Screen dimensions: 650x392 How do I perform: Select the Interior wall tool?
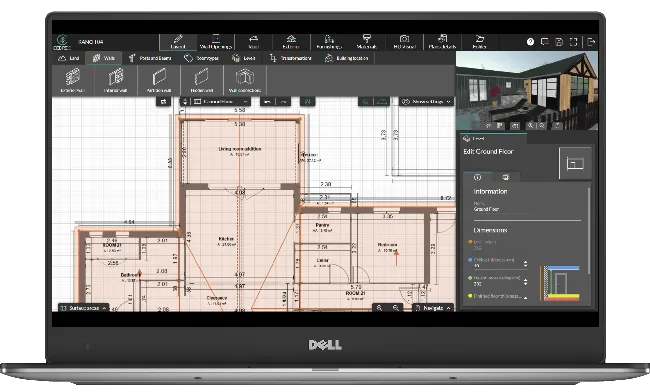pyautogui.click(x=116, y=80)
